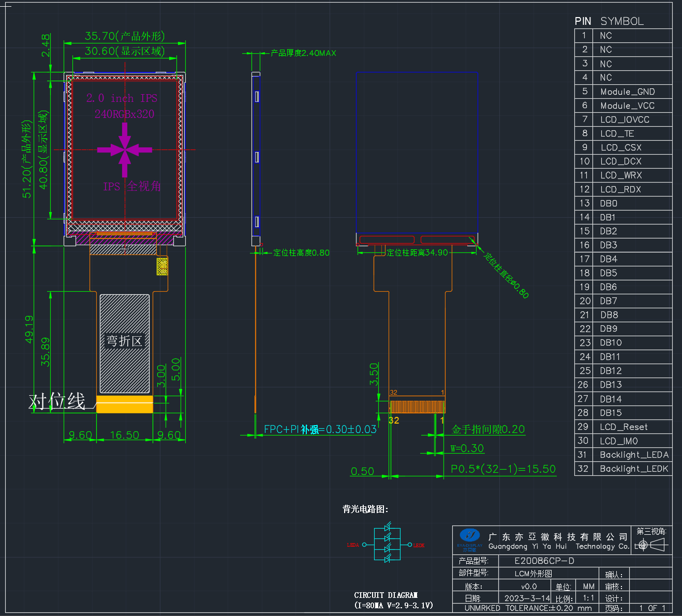Click the product model E20086CP-D field
682x616 pixels.
(544, 561)
